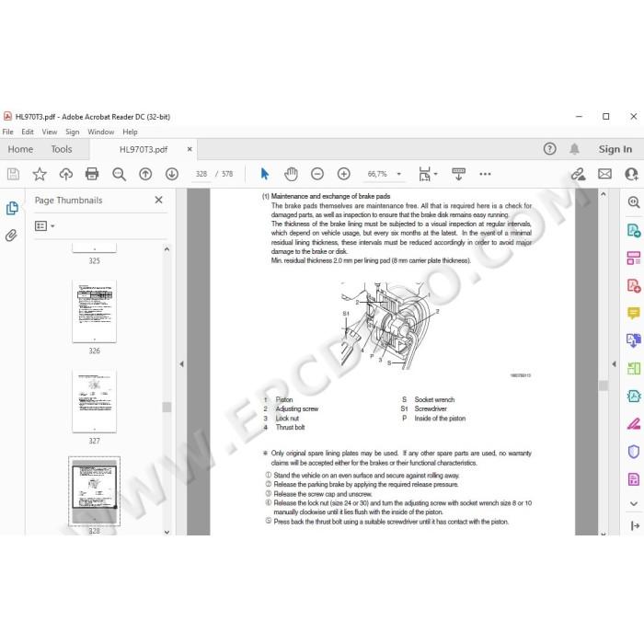The height and width of the screenshot is (644, 644).
Task: Open the View menu
Action: click(50, 132)
